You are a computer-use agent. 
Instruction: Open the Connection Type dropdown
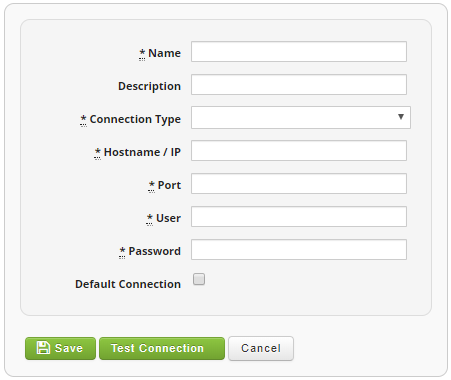(301, 117)
